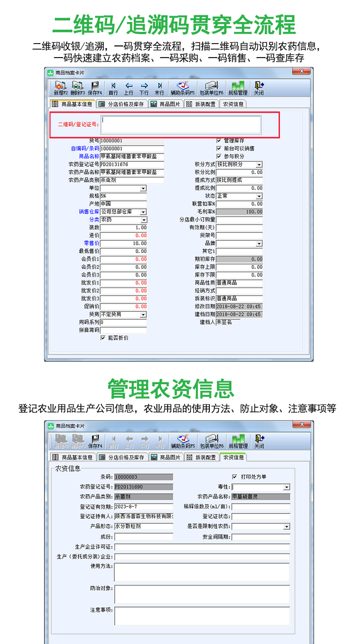Go to 下行 in 商品基本信息 window toolbar
Screen dimensions: 355x644
[x=144, y=88]
